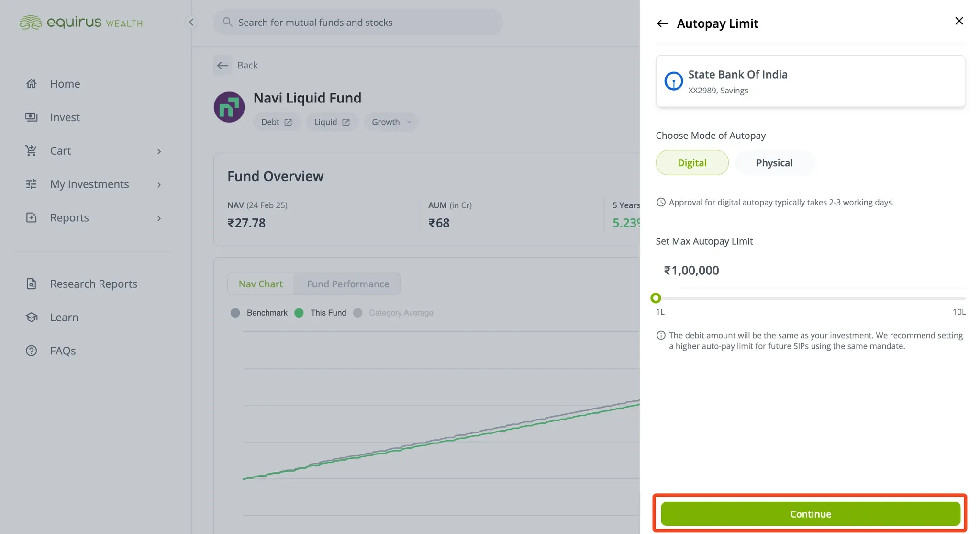The image size is (980, 534).
Task: Collapse the sidebar with the chevron button
Action: tap(191, 22)
